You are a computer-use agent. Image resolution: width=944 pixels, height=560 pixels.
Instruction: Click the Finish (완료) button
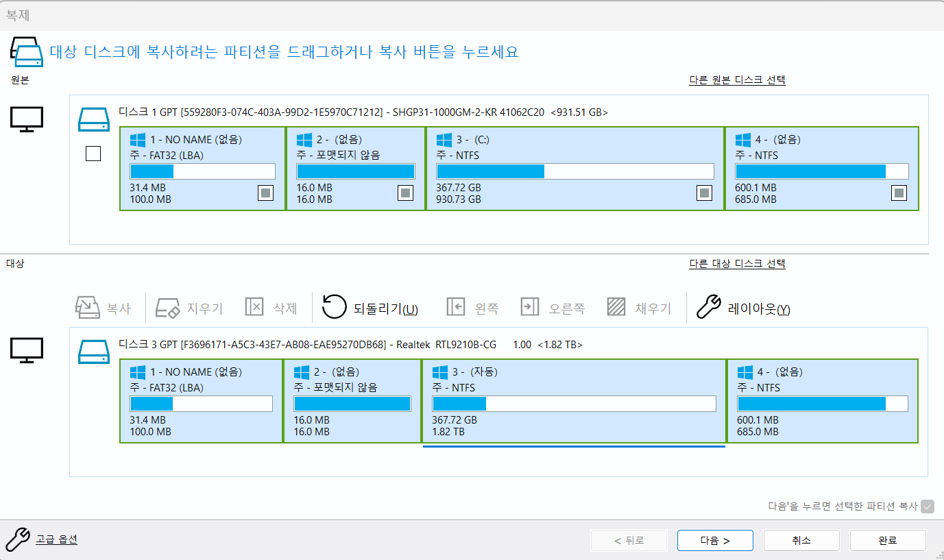[x=888, y=540]
